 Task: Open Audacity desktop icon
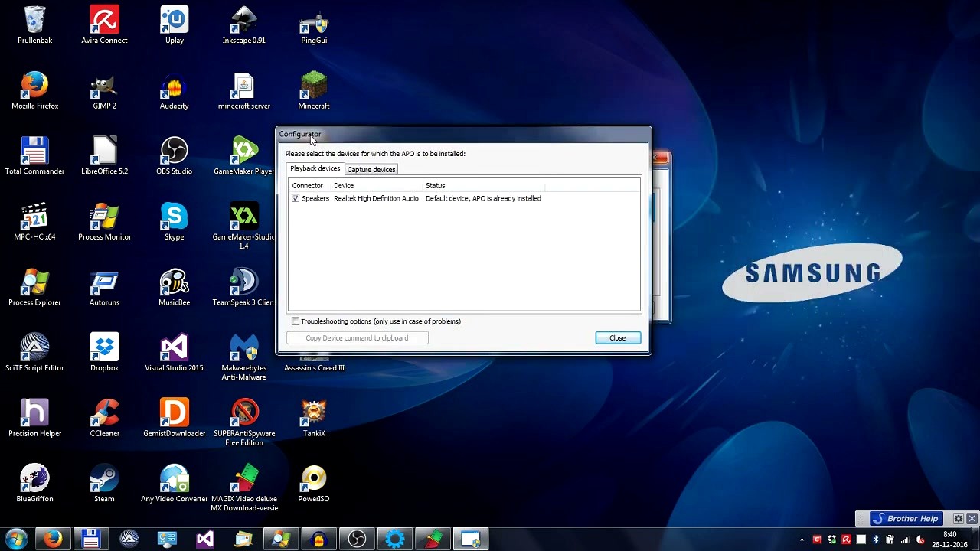(x=174, y=90)
